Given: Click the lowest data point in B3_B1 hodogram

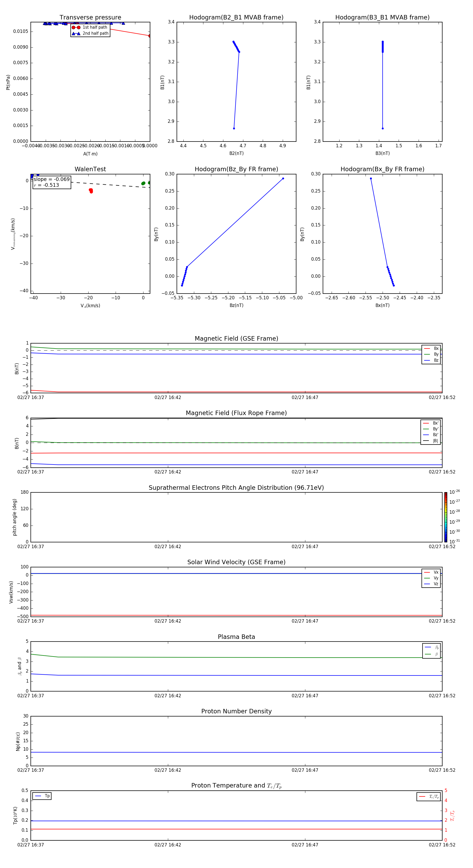Looking at the screenshot, I should 382,128.
